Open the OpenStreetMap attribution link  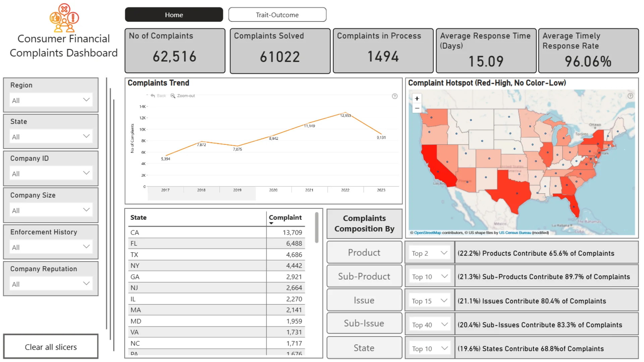[427, 233]
